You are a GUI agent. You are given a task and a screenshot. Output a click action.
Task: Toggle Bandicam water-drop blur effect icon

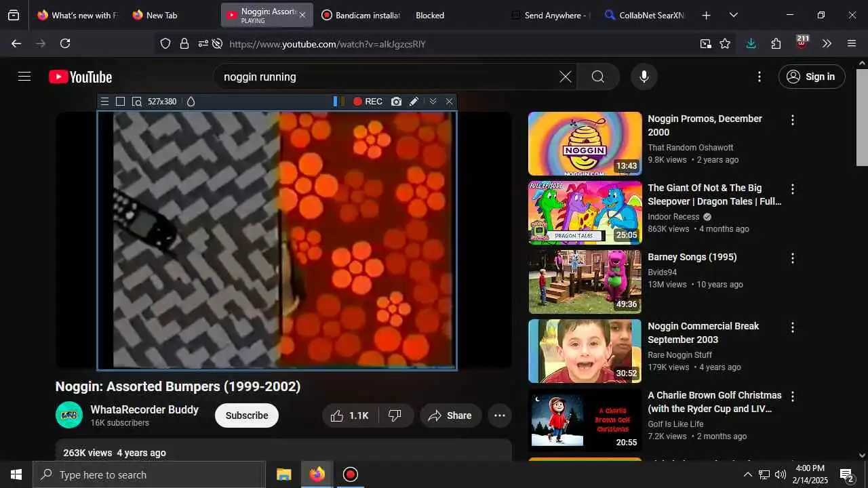191,102
